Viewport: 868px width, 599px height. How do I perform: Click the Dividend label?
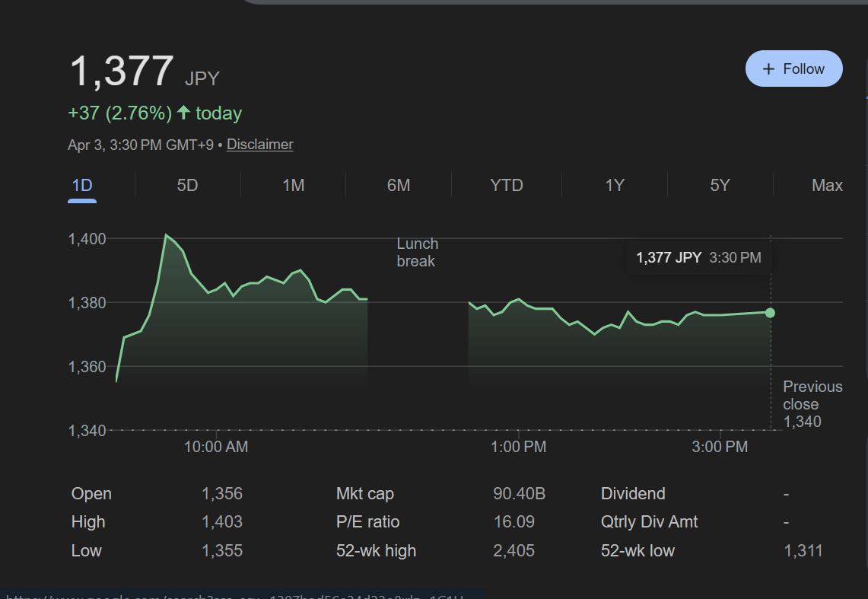click(x=633, y=494)
